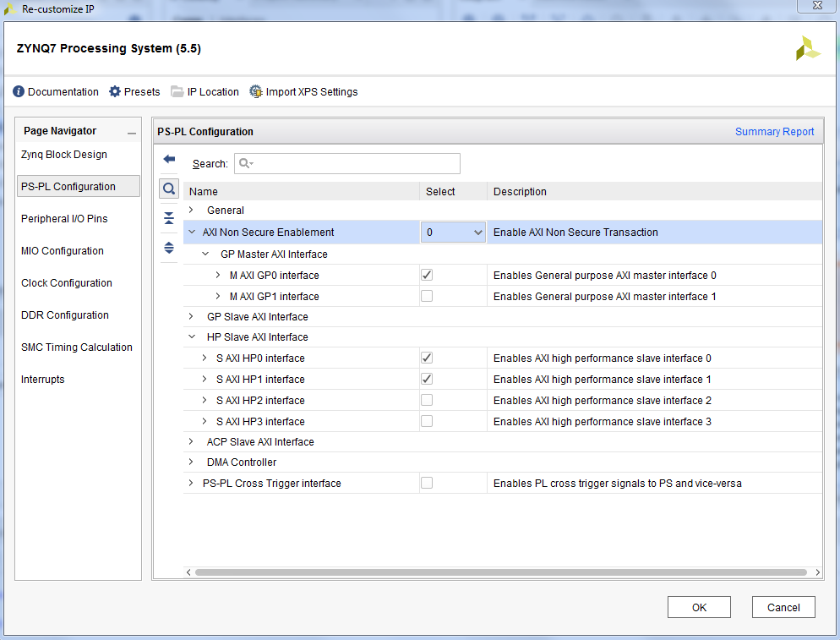This screenshot has width=840, height=640.
Task: Open Interrupts page
Action: (43, 380)
